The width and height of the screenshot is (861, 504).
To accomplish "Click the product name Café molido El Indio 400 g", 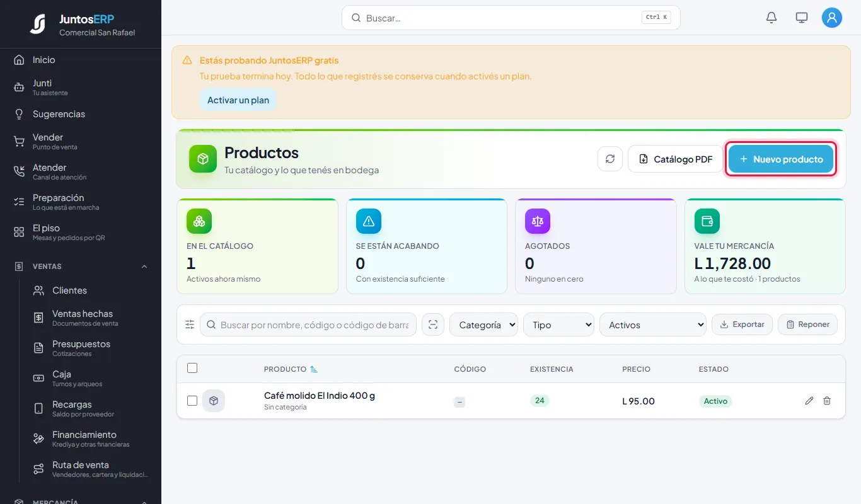I will [x=320, y=396].
